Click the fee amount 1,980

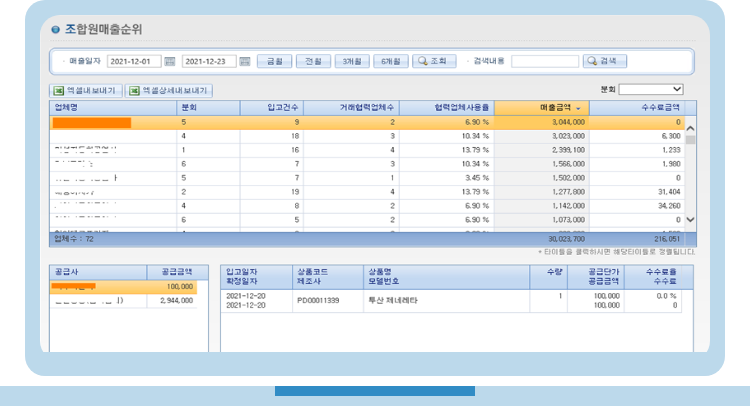pyautogui.click(x=671, y=164)
